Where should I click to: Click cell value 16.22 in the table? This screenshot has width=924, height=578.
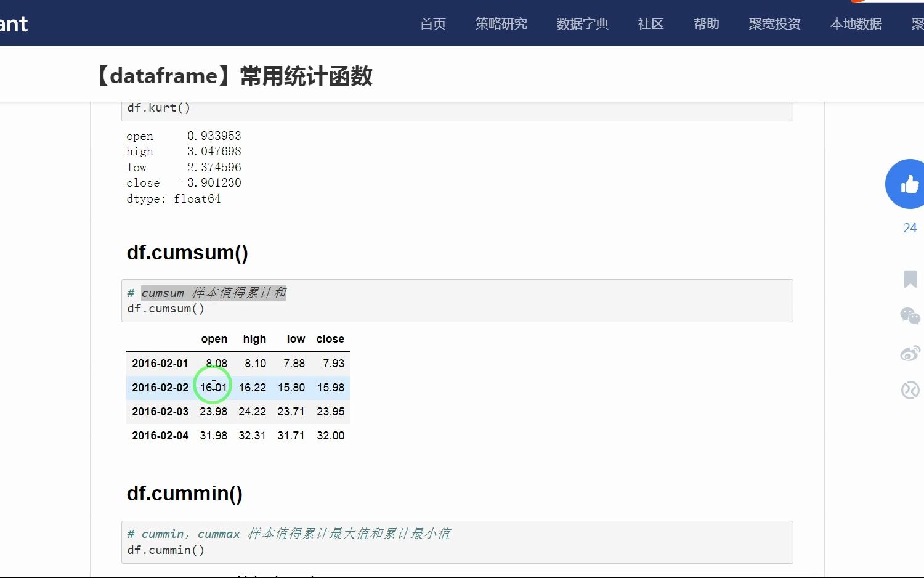pos(253,388)
